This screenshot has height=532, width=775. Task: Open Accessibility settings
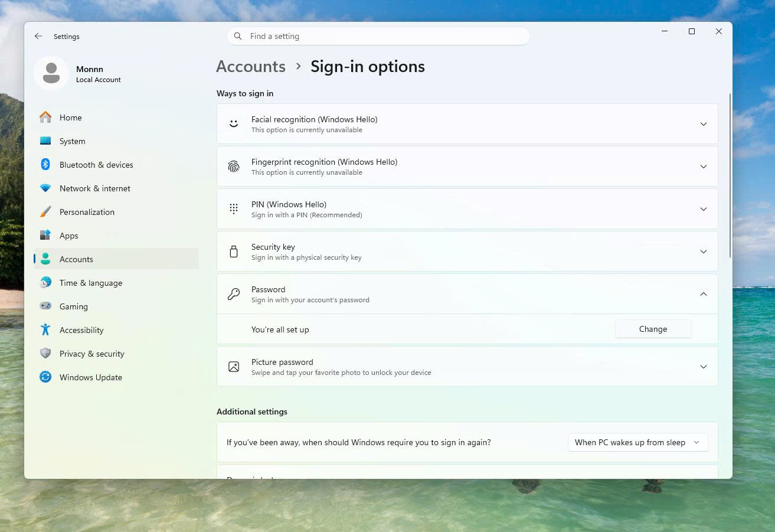click(116, 330)
